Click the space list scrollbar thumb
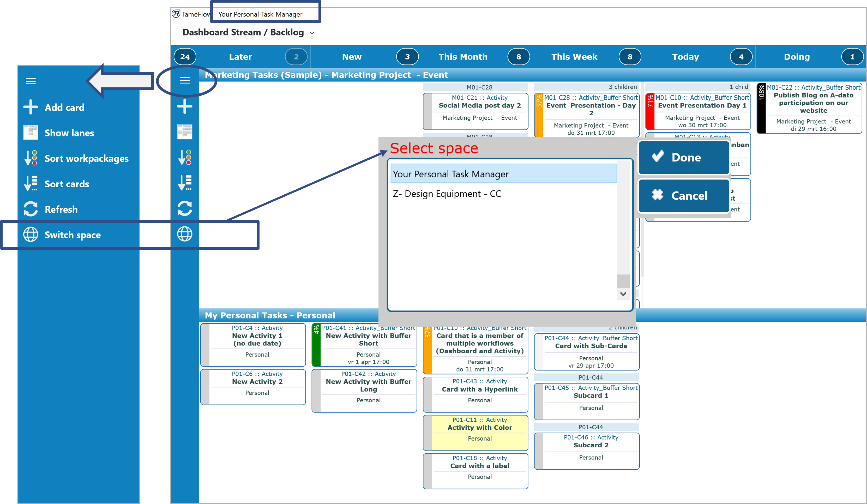Viewport: 867px width, 504px height. point(623,281)
